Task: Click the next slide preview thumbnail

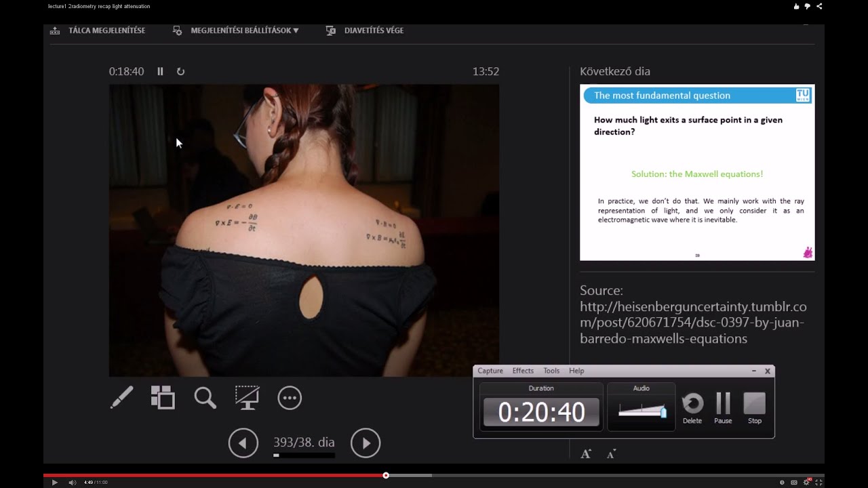Action: [697, 173]
